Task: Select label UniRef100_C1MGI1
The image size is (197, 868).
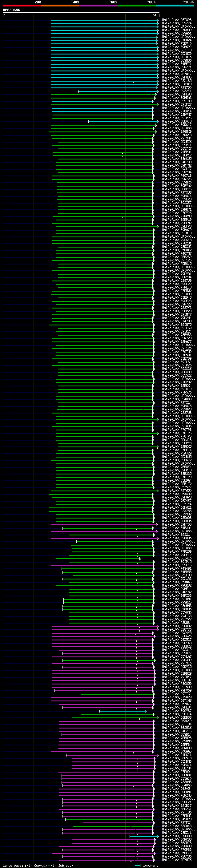Action: (177, 755)
